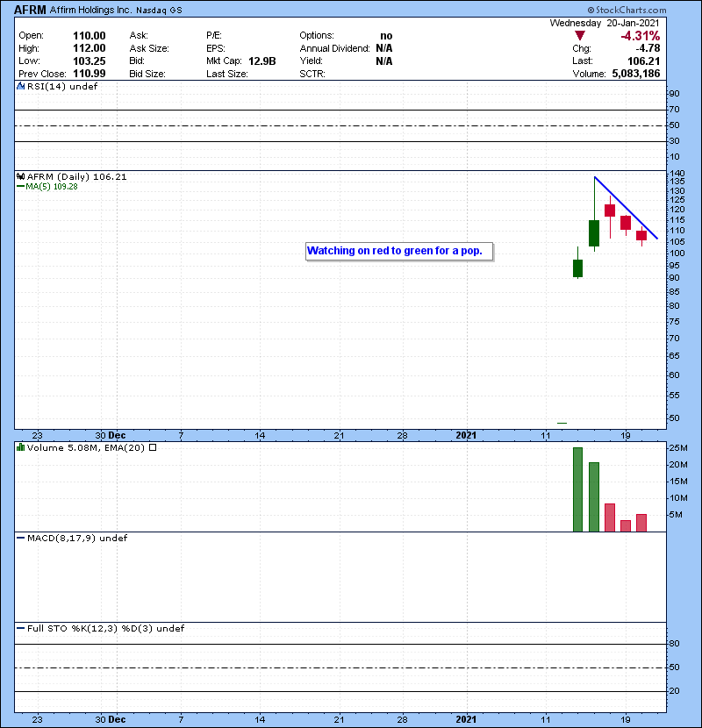Click the Chg value -4.78
Screen dimensions: 702x728
(x=648, y=48)
